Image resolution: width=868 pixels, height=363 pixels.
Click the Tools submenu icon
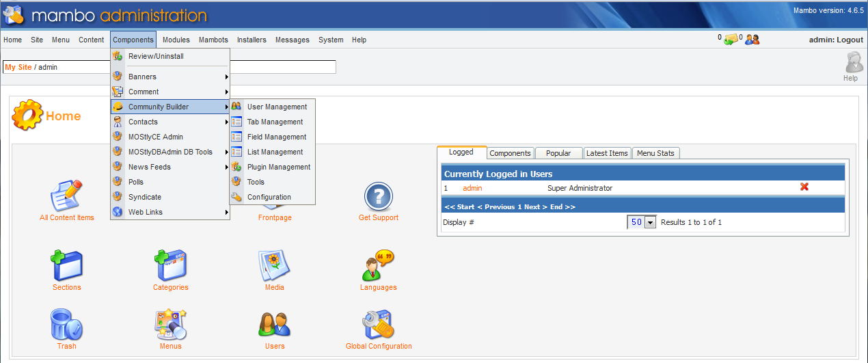point(236,182)
